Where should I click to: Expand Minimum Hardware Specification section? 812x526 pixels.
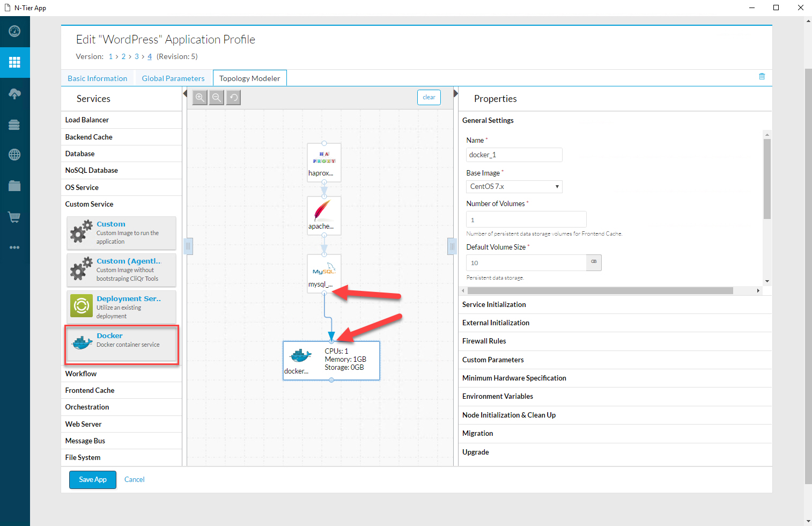(615, 378)
